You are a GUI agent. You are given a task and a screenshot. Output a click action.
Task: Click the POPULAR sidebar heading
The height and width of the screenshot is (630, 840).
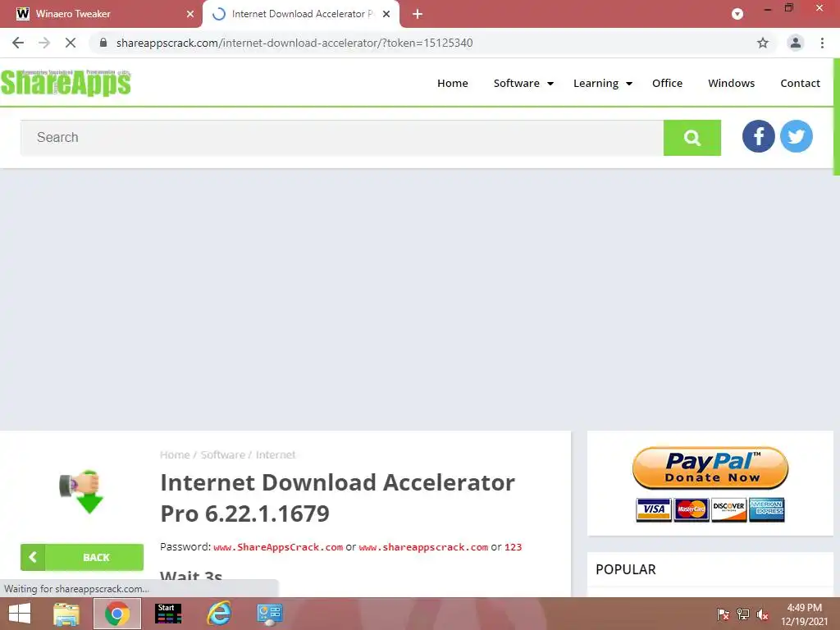click(626, 569)
